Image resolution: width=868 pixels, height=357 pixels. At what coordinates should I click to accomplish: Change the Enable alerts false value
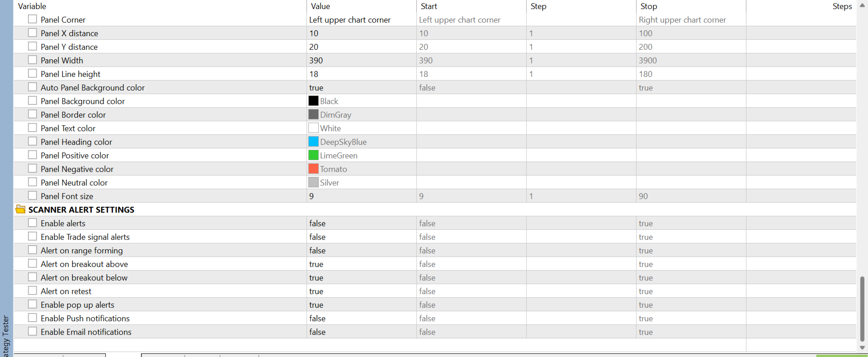tap(361, 223)
